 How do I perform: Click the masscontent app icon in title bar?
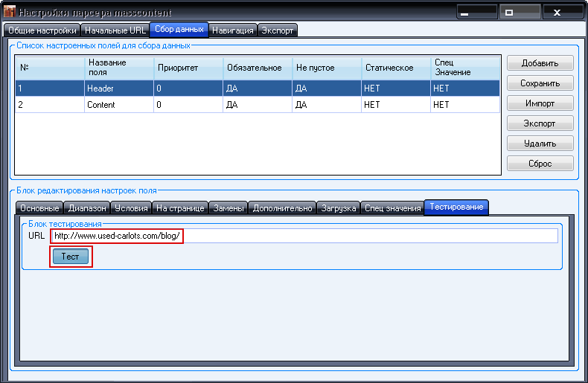click(x=10, y=13)
